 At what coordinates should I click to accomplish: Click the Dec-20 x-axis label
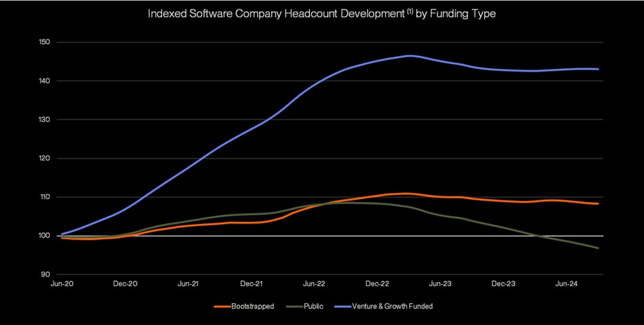coord(125,284)
